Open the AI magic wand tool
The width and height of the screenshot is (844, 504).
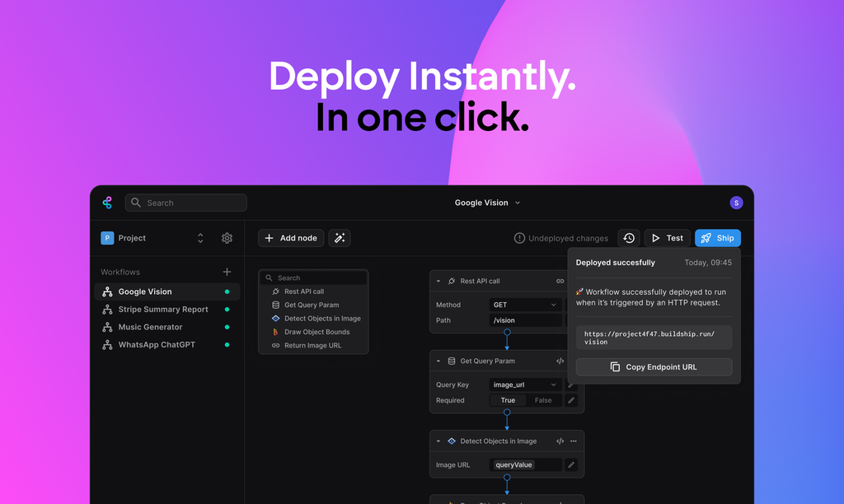coord(340,238)
